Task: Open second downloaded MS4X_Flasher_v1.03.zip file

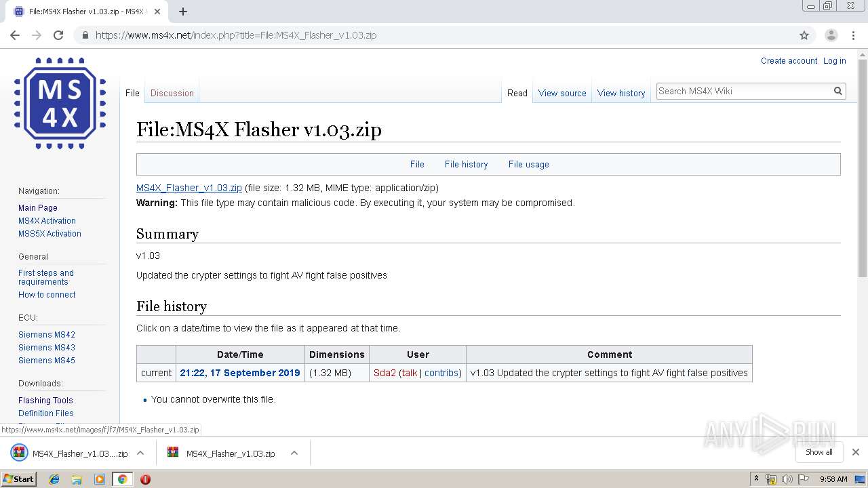Action: tap(222, 453)
